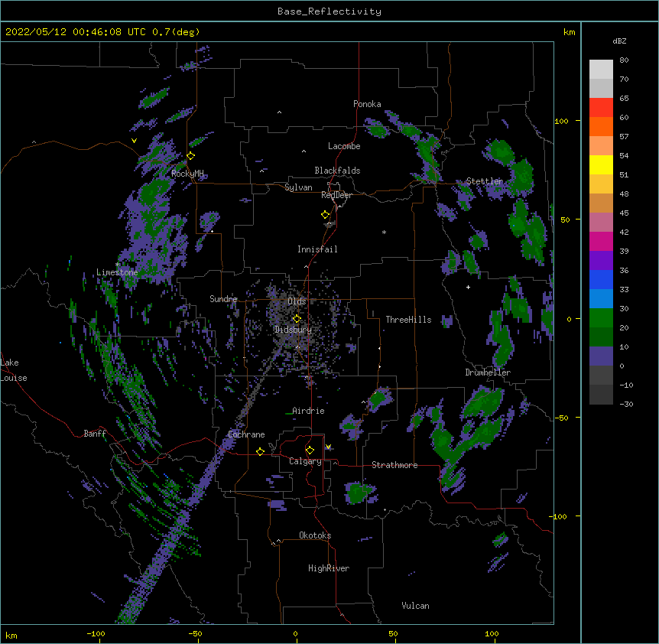This screenshot has height=644, width=659.
Task: Click the dBZ legend label
Action: [619, 41]
